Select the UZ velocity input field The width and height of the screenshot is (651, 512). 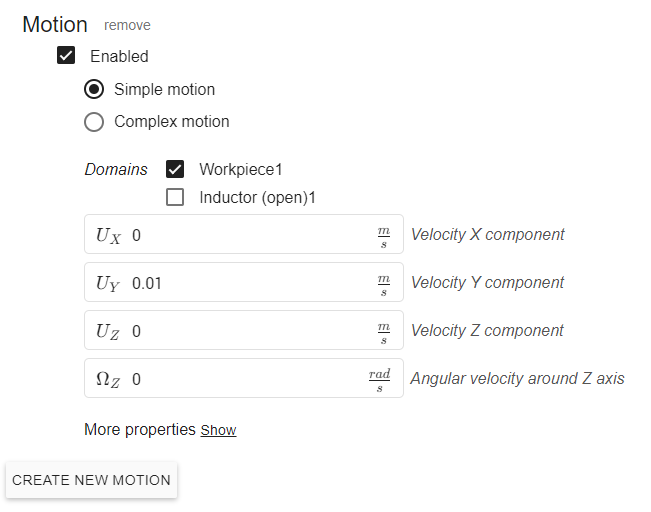[x=245, y=331]
